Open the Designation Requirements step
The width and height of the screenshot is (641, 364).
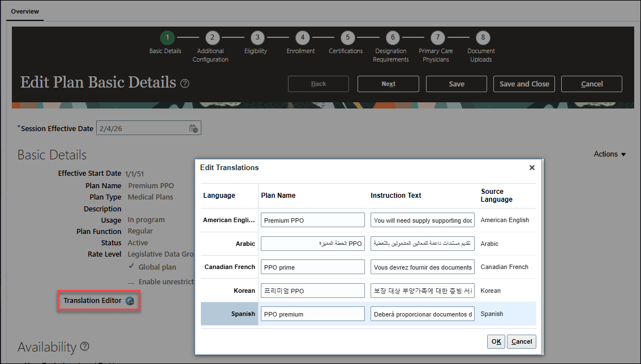click(392, 38)
